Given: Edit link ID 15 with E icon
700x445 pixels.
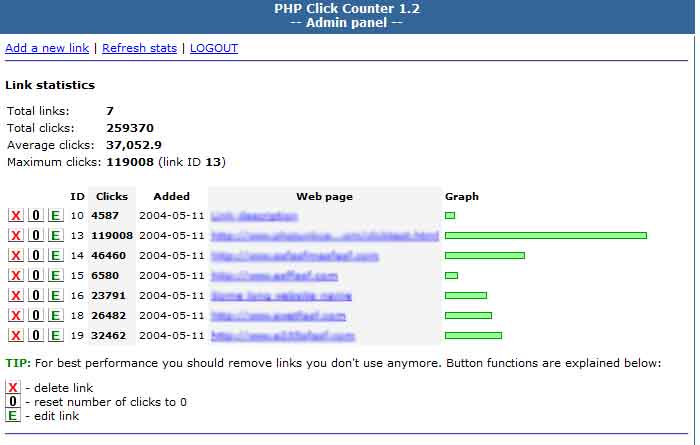Looking at the screenshot, I should pyautogui.click(x=56, y=275).
